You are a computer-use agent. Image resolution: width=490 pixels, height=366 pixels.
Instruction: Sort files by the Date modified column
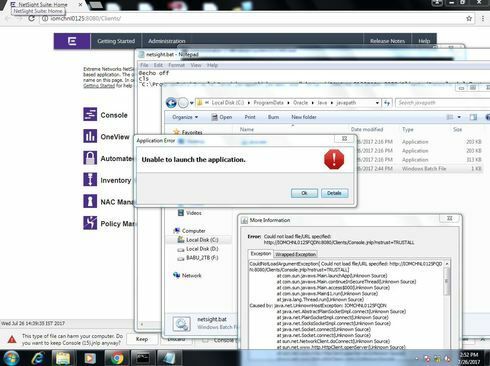click(x=367, y=129)
